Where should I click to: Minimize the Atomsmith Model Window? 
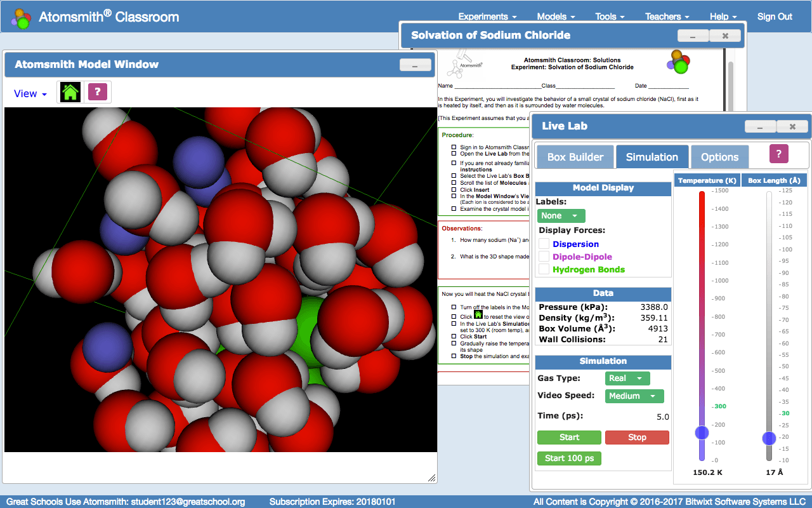click(416, 65)
